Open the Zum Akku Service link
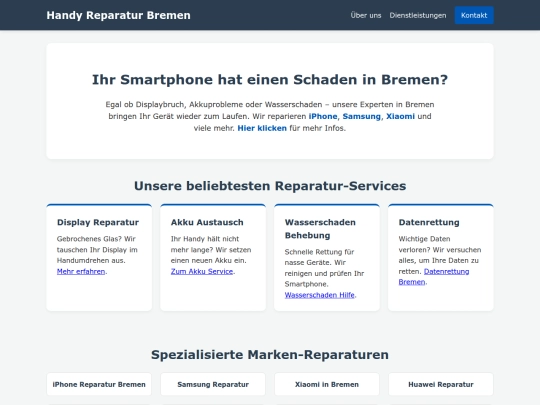The height and width of the screenshot is (405, 540). [x=202, y=271]
